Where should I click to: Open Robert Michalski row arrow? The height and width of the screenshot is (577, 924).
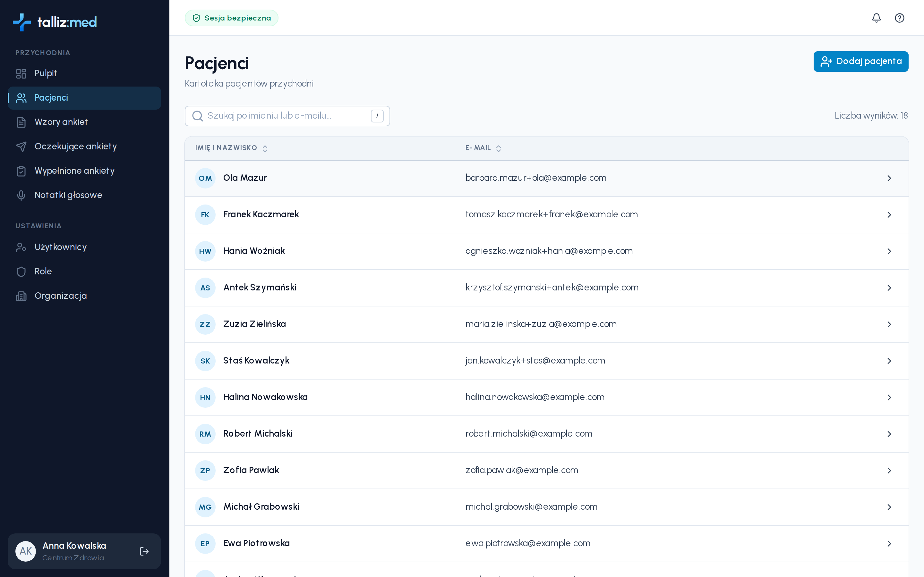pyautogui.click(x=889, y=434)
